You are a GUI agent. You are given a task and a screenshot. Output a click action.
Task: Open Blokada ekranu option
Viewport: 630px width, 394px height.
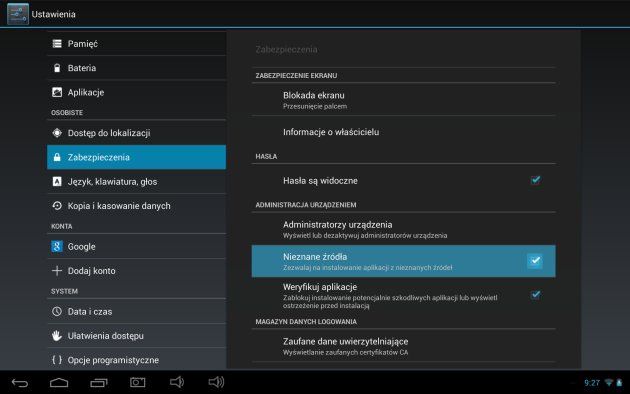tap(403, 100)
